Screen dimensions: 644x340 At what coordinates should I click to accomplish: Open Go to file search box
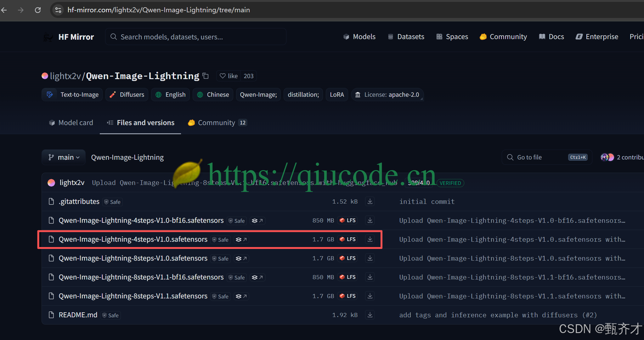(x=547, y=157)
